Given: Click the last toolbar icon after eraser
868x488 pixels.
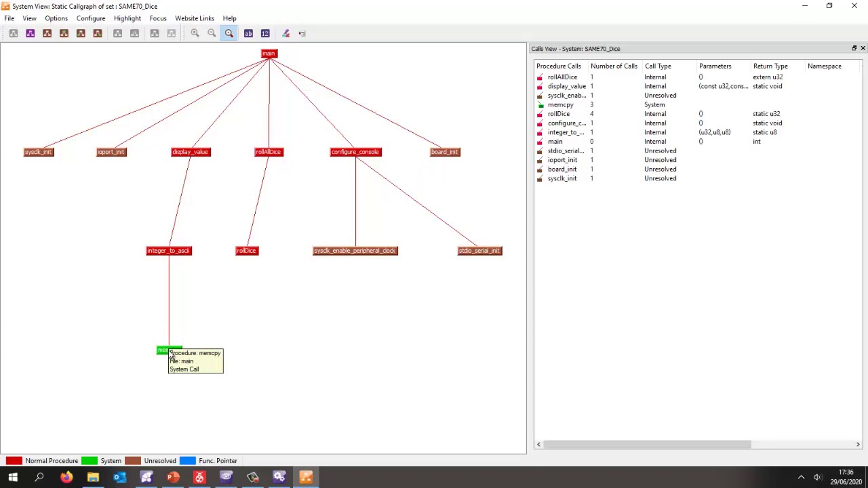Looking at the screenshot, I should pyautogui.click(x=302, y=33).
